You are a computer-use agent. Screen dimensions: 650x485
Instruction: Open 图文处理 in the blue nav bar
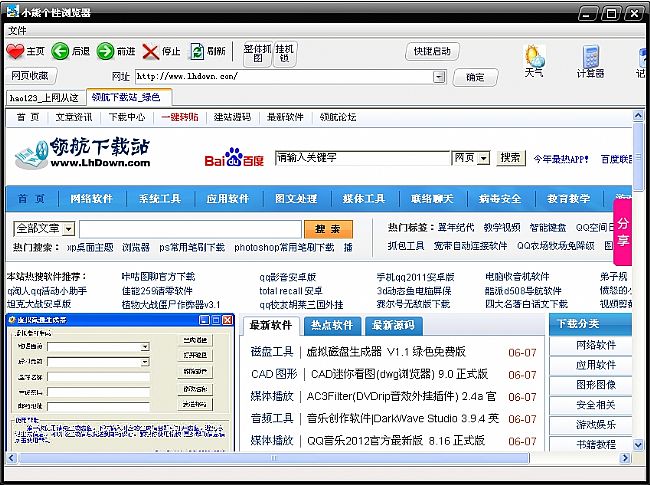pyautogui.click(x=296, y=199)
